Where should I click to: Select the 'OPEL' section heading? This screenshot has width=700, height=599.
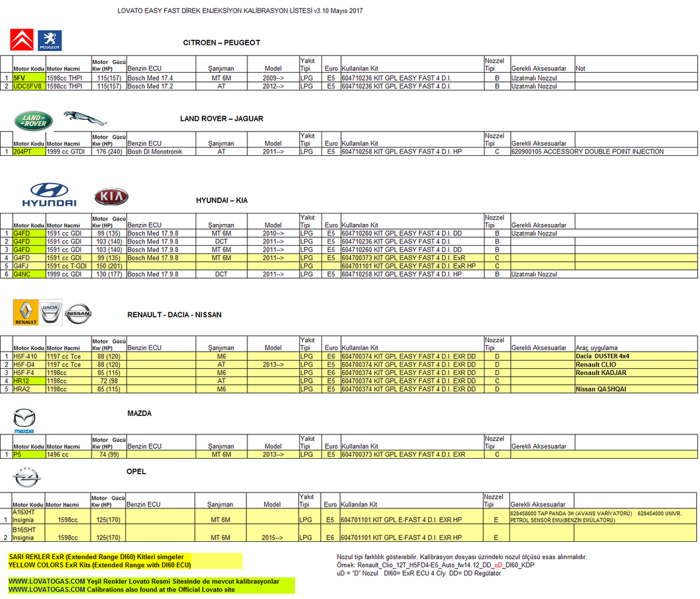click(136, 472)
